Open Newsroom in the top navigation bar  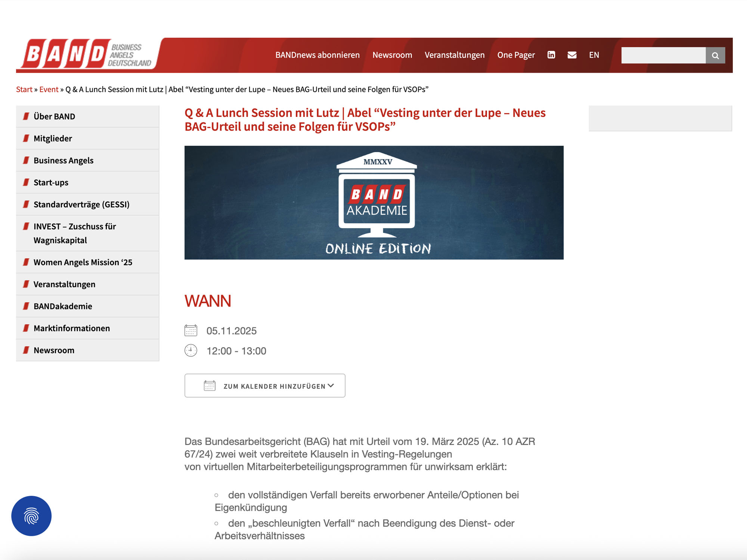392,55
